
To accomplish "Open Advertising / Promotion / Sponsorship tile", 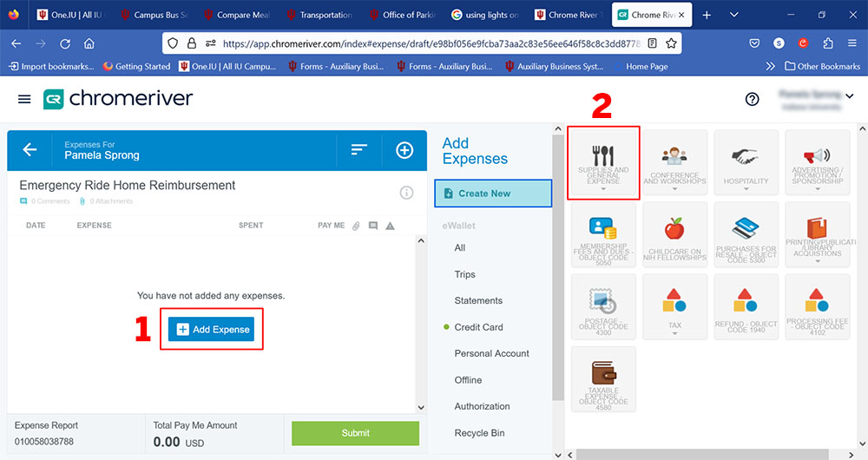I will 818,162.
